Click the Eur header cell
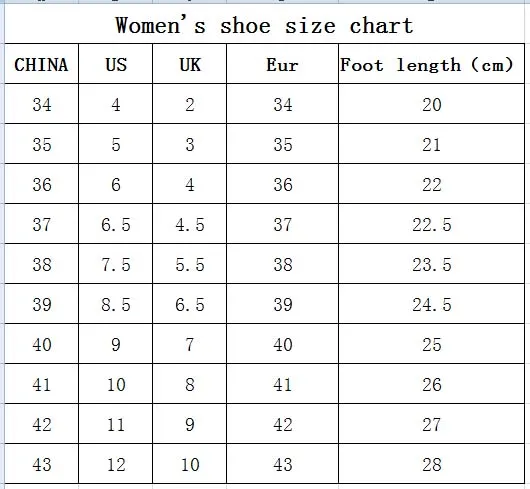This screenshot has height=489, width=530. [x=283, y=64]
